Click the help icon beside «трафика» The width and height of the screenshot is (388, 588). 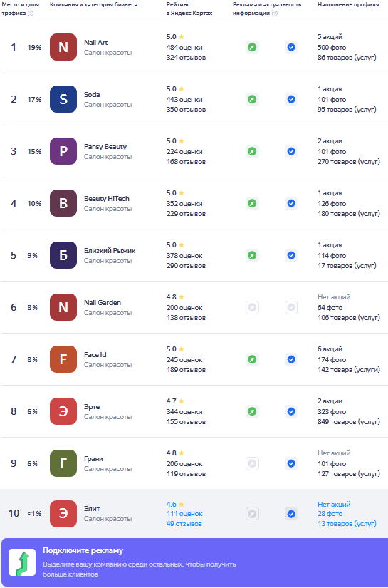(x=31, y=14)
